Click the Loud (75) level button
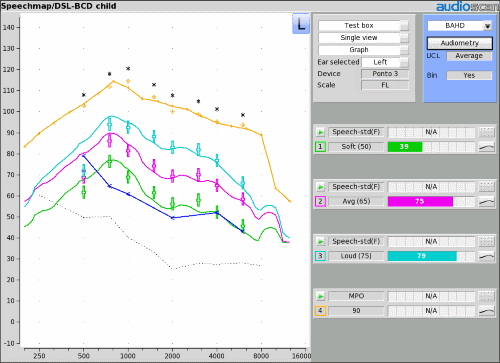The width and height of the screenshot is (500, 363). [x=356, y=256]
